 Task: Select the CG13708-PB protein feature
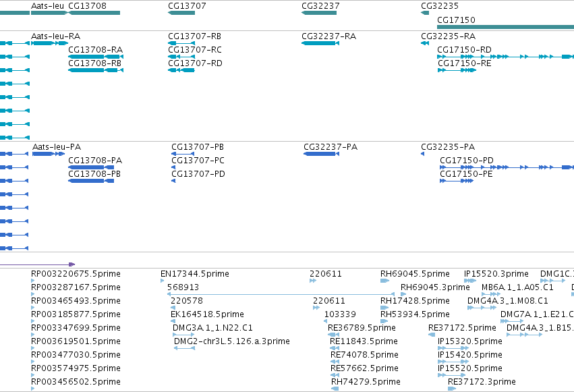91,181
